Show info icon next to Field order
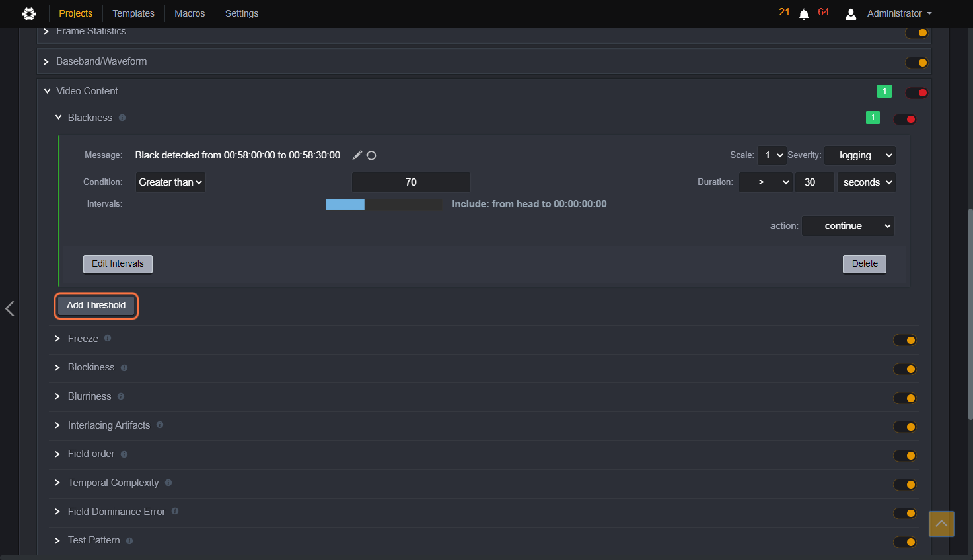This screenshot has height=560, width=973. pyautogui.click(x=124, y=454)
